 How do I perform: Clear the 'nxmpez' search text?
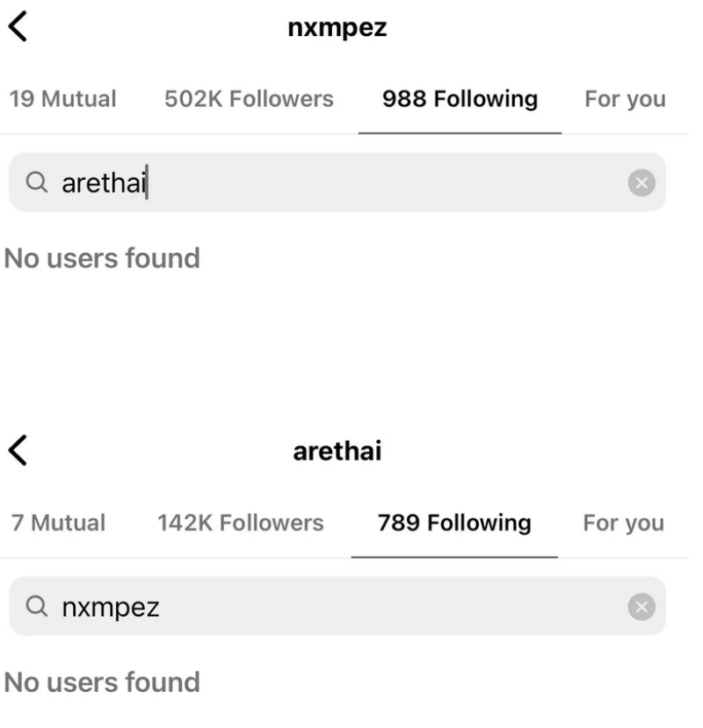pos(642,607)
